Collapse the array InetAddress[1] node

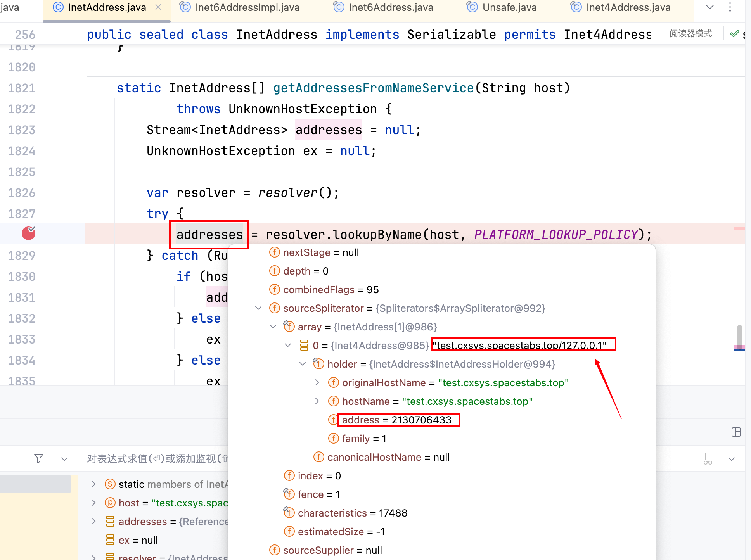pyautogui.click(x=273, y=327)
